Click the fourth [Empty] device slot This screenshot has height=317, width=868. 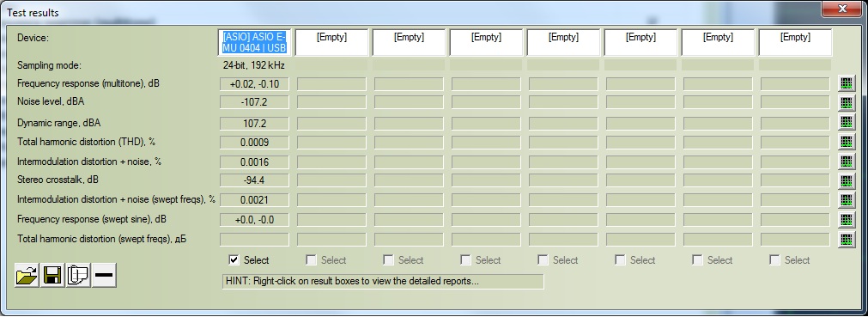pos(486,42)
